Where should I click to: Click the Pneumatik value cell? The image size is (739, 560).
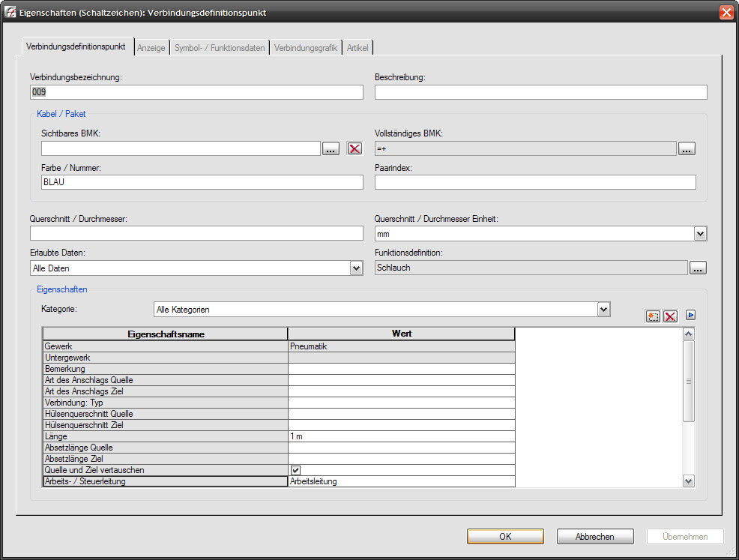(402, 346)
